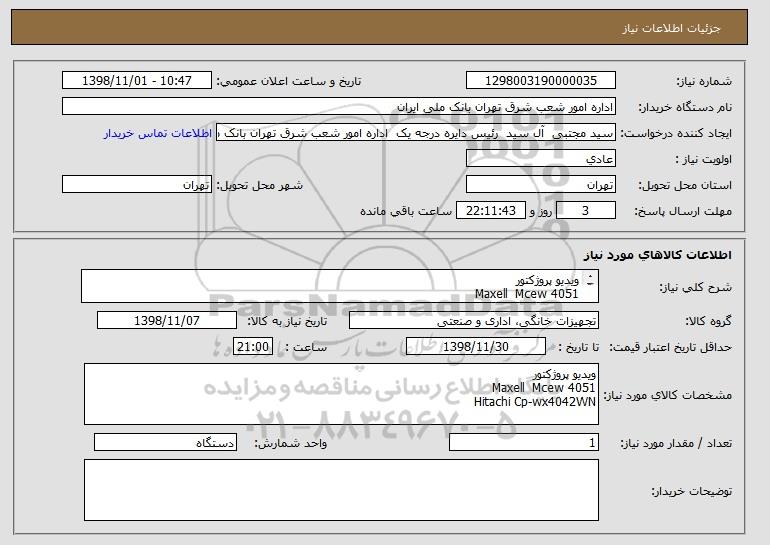This screenshot has width=770, height=545.
Task: Click the label اولویت نیاز
Action: [x=703, y=159]
